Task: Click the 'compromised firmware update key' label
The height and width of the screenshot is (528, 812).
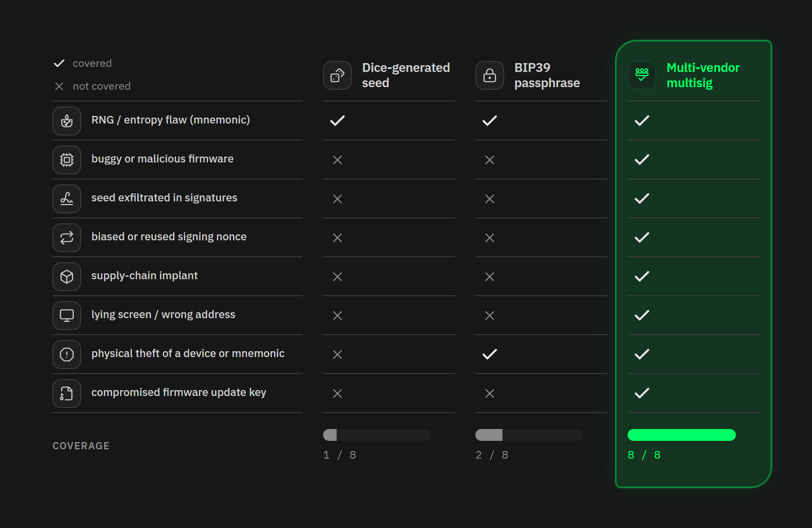Action: click(x=179, y=393)
